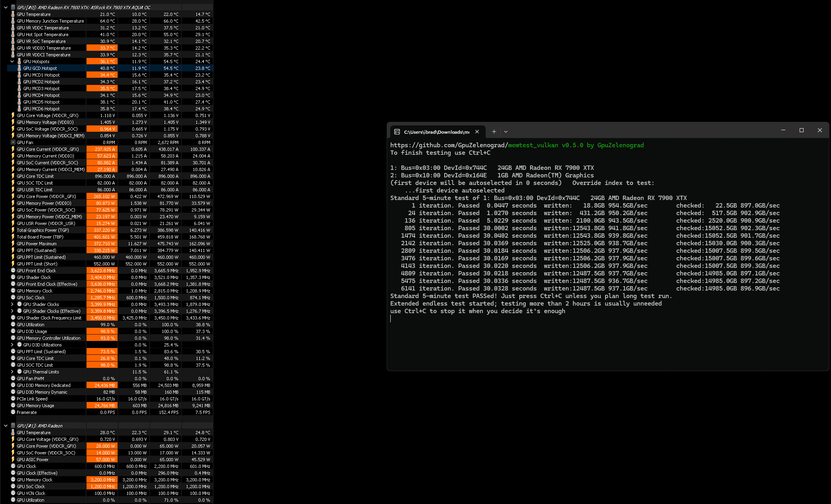The height and width of the screenshot is (504, 831).
Task: Select the C:\Users\ibrad\Downloads terminal tab
Action: (436, 132)
